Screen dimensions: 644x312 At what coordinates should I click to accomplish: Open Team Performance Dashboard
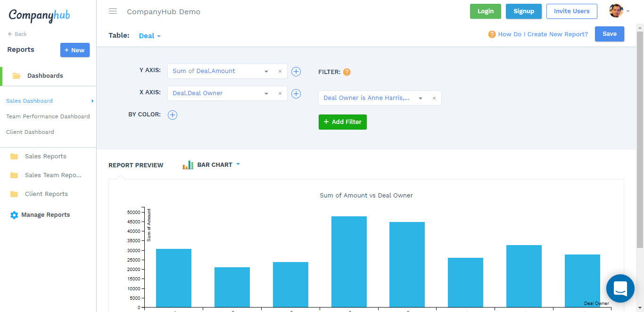point(48,116)
